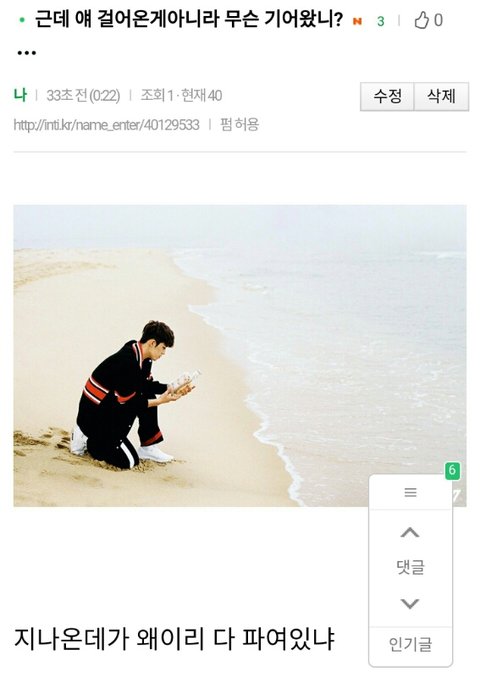Jump to bottom with the down chevron
Viewport: 480px width, 677px height.
410,603
